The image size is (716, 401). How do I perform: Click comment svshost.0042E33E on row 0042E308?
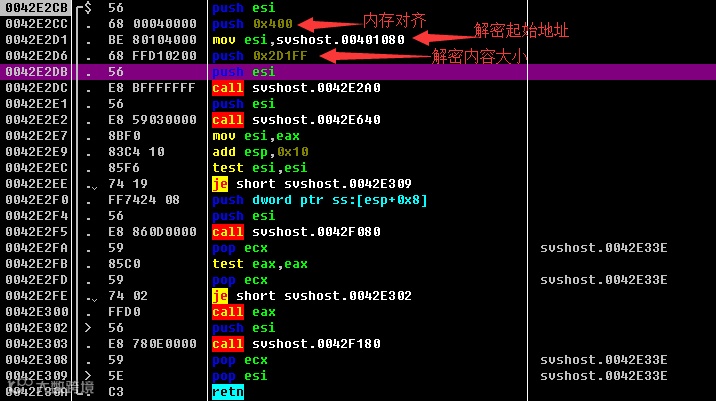coord(604,359)
